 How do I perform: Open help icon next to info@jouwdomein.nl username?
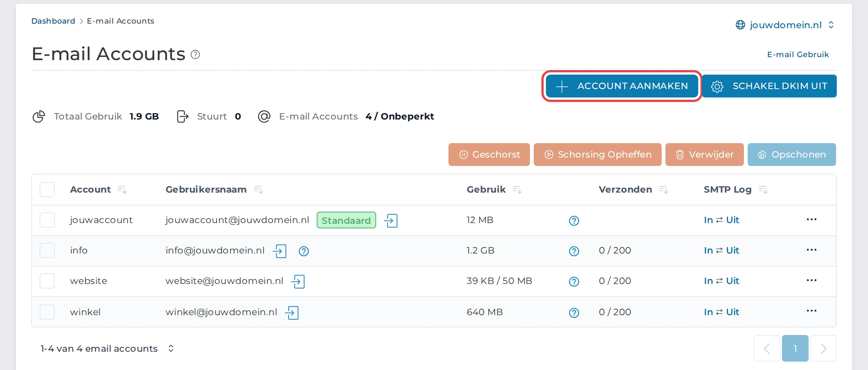[x=304, y=251]
